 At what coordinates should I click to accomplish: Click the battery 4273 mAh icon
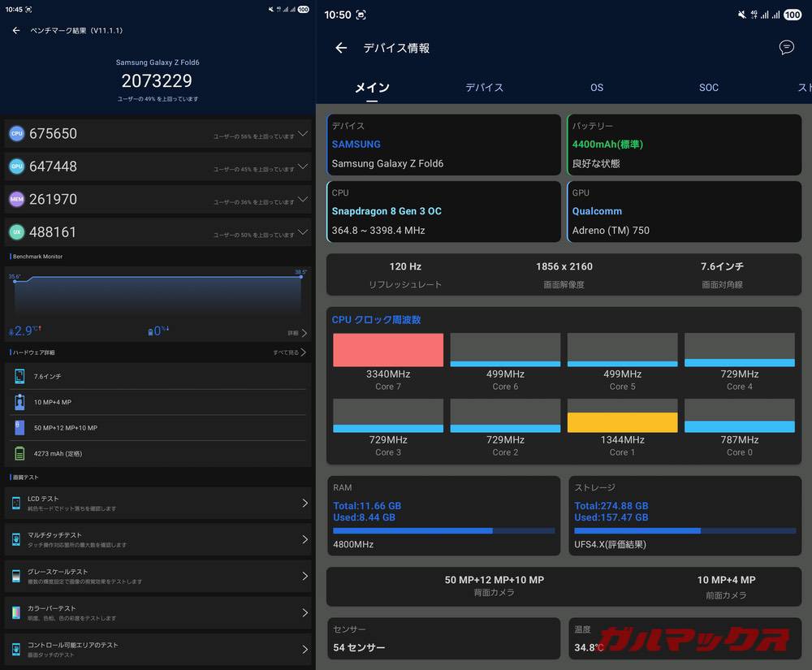(19, 454)
